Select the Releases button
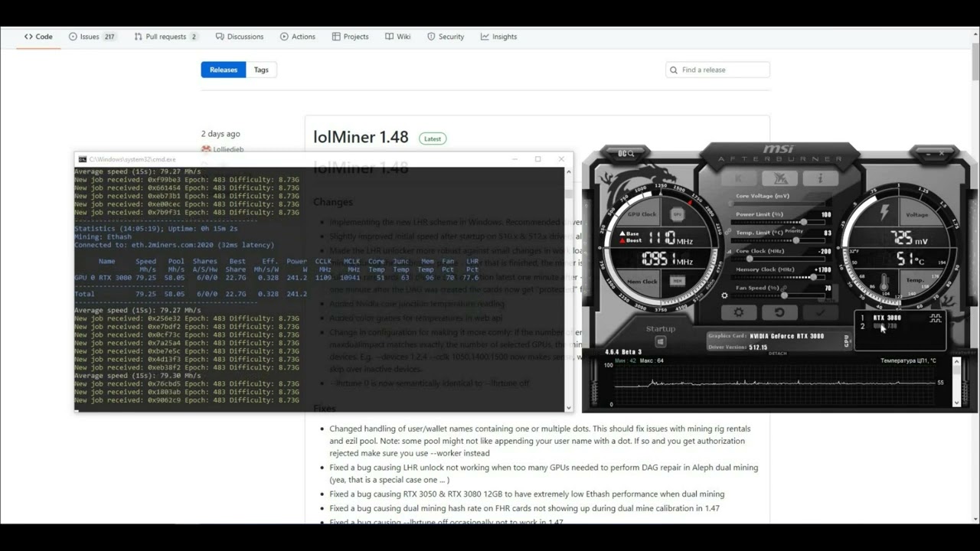The height and width of the screenshot is (551, 980). click(224, 70)
